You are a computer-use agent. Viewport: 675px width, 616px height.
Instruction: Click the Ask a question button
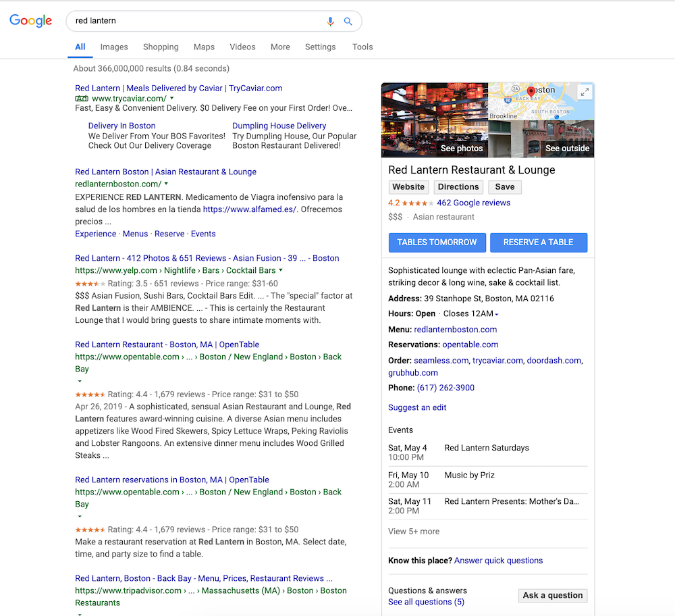[x=553, y=595]
